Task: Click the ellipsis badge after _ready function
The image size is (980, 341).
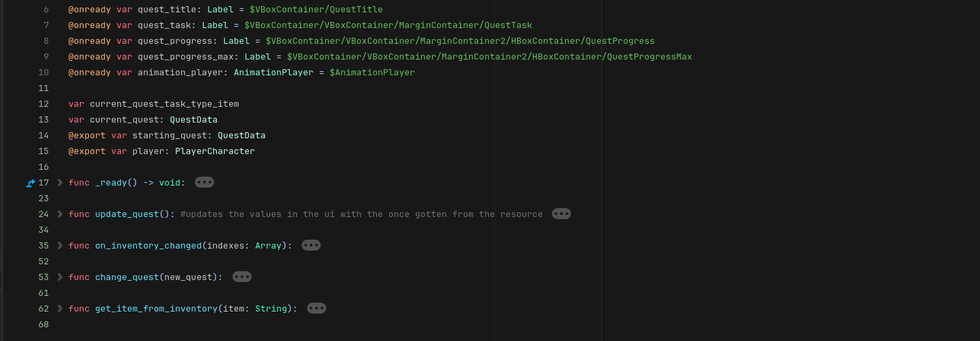Action: point(204,182)
